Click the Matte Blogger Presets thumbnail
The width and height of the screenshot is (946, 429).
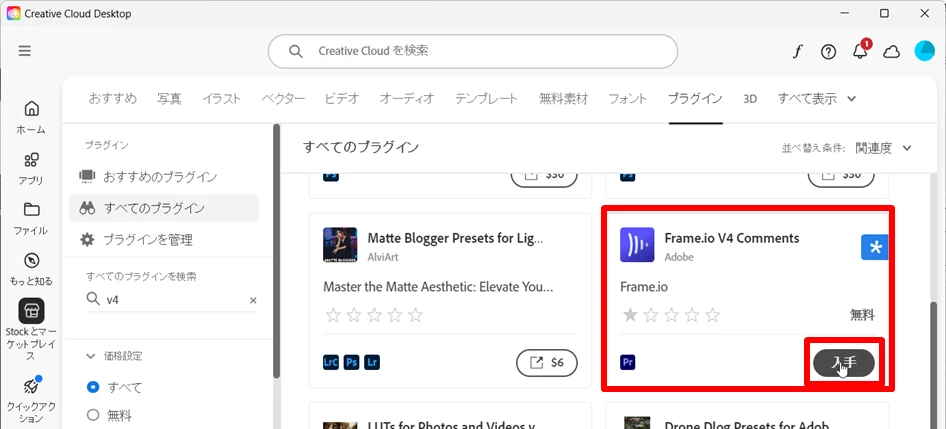click(340, 245)
